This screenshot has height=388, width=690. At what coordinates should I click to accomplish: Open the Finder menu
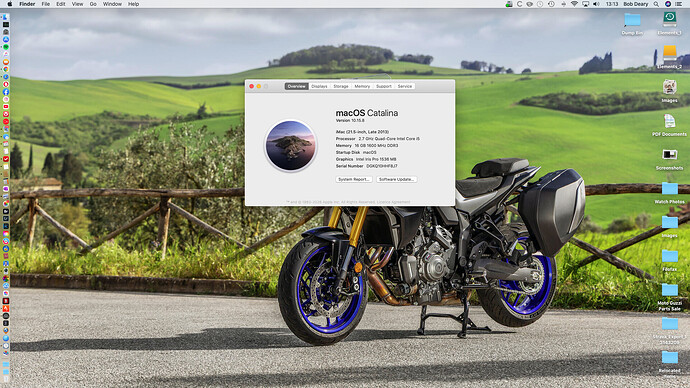click(x=27, y=4)
